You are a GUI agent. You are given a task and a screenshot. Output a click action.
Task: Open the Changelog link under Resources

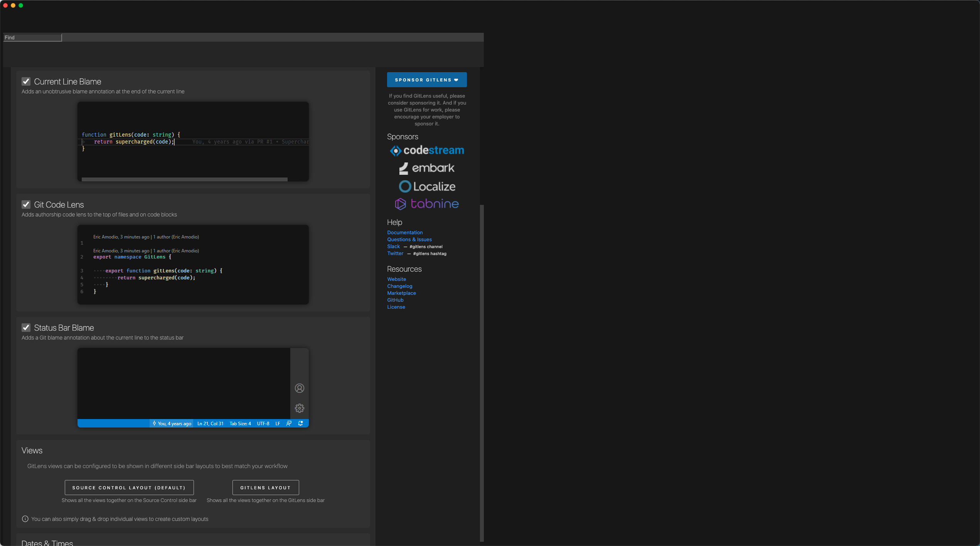tap(399, 286)
